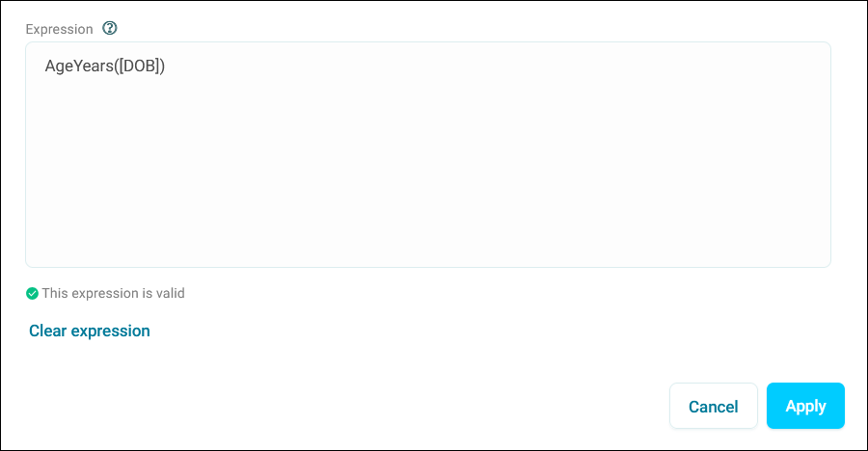Click the [DOB] field reference in expression
Screen dimensions: 868x451
[140, 66]
